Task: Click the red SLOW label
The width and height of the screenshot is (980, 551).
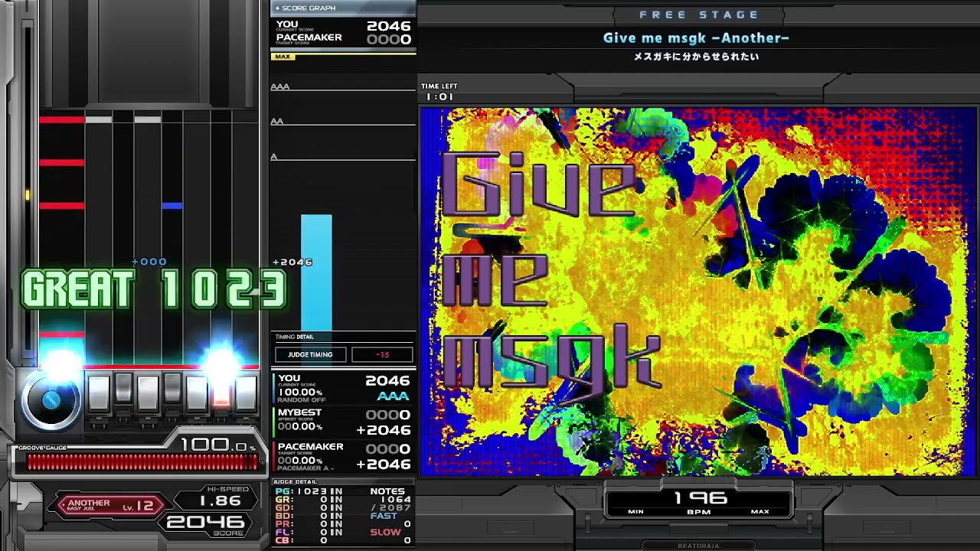Action: tap(386, 533)
